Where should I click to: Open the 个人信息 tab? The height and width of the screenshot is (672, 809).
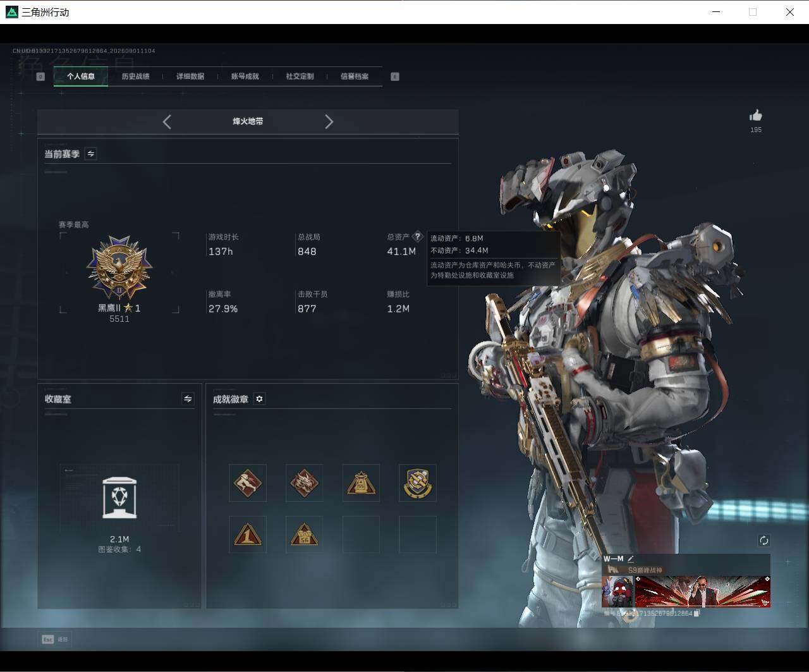pos(81,76)
